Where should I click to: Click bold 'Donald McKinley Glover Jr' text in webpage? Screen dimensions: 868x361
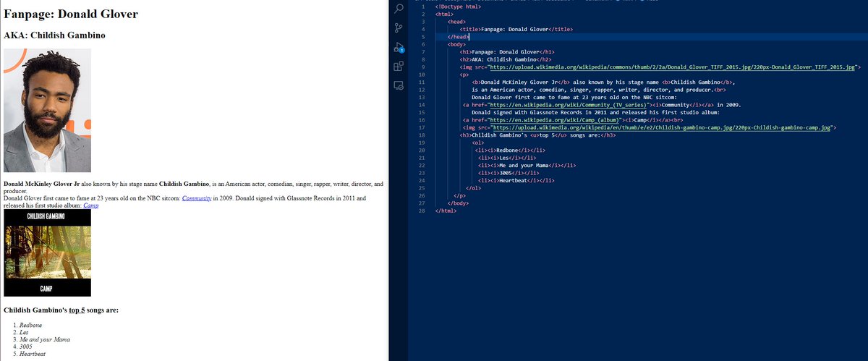41,184
